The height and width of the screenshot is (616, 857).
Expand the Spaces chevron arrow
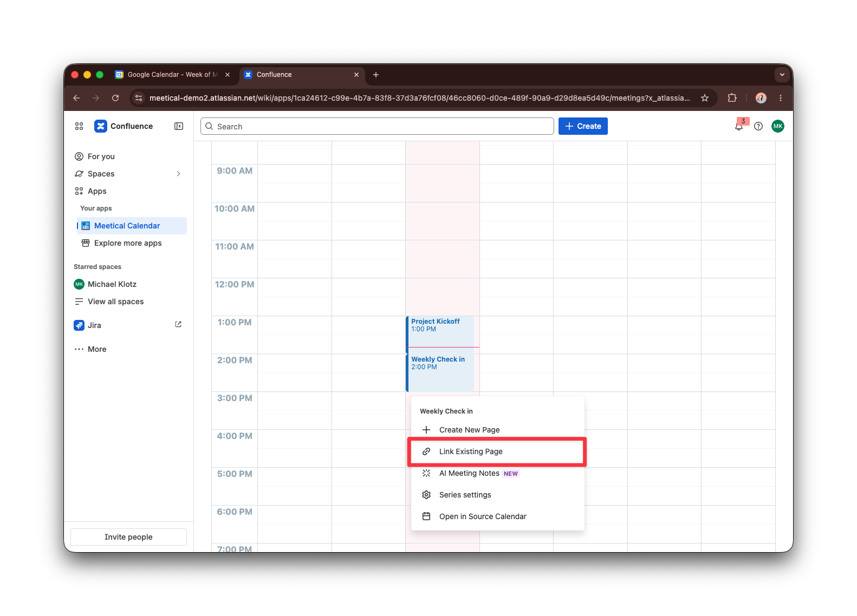(x=178, y=174)
